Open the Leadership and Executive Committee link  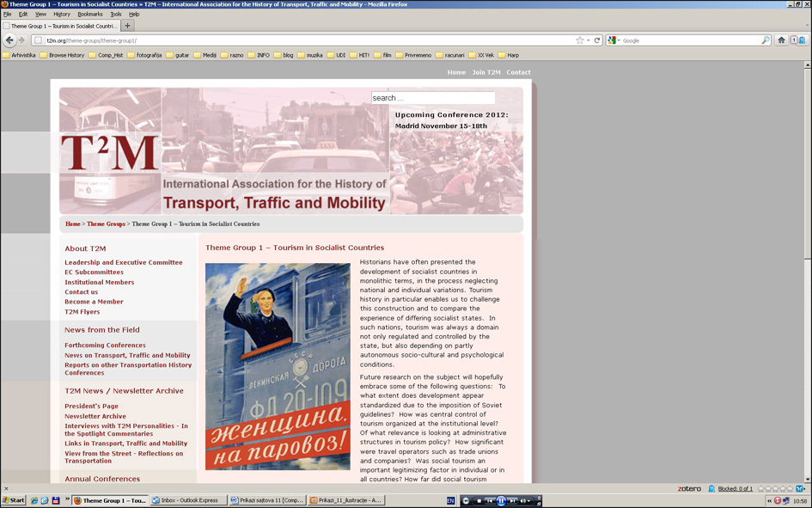point(123,262)
